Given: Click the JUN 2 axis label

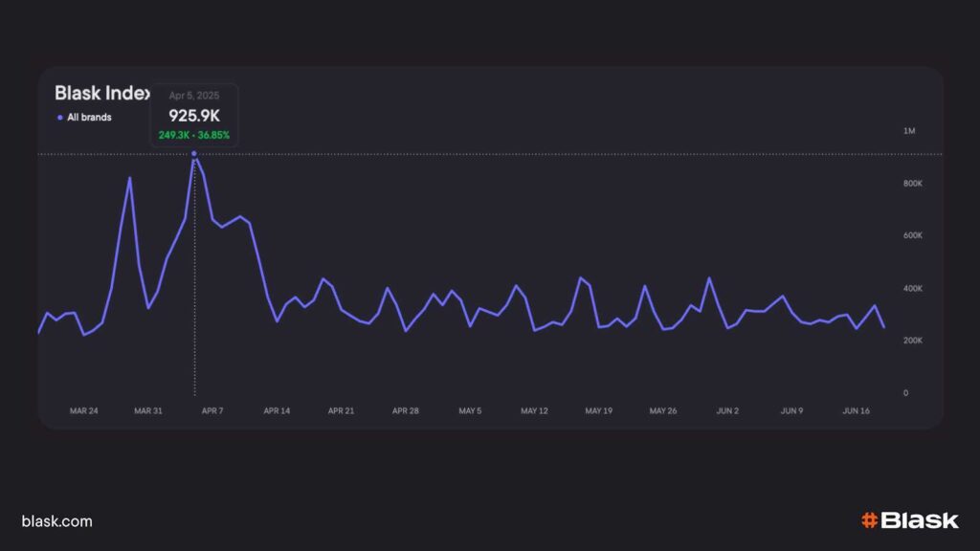Looking at the screenshot, I should 727,410.
